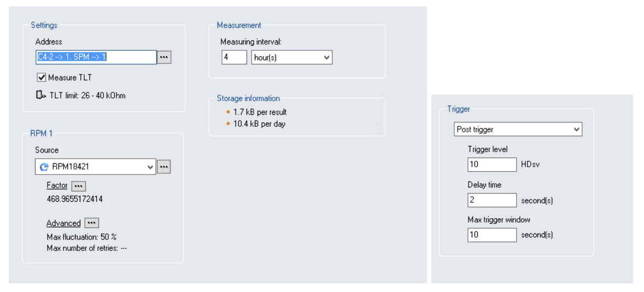Click the browse button beside the Address field
This screenshot has width=644, height=292.
pos(164,57)
